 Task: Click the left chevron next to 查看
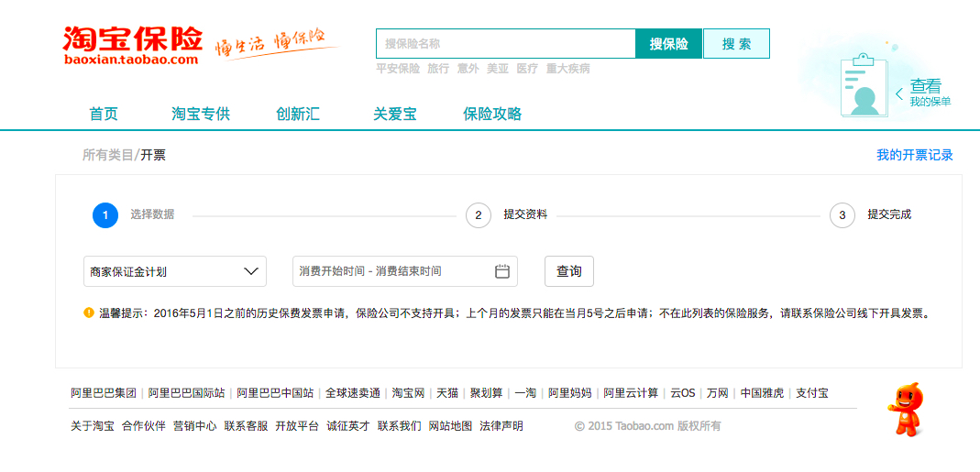point(899,93)
